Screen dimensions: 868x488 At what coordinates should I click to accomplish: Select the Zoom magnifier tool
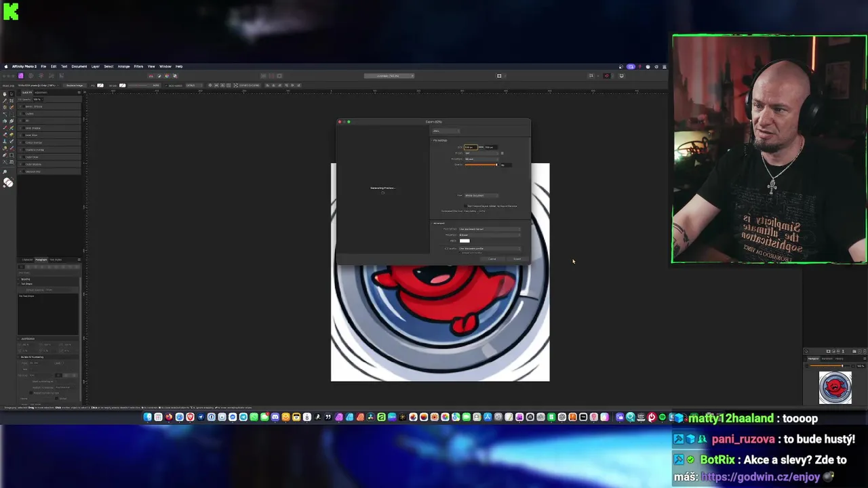pyautogui.click(x=5, y=172)
